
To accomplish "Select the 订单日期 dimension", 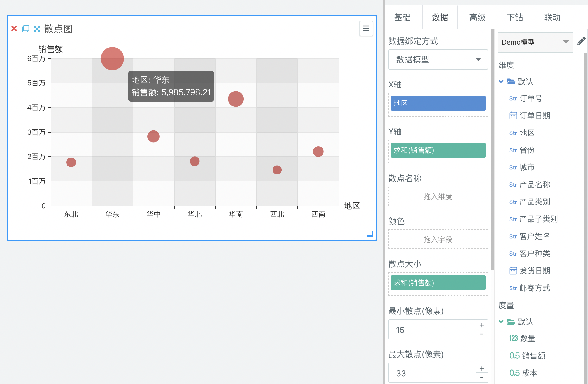I will (x=534, y=116).
